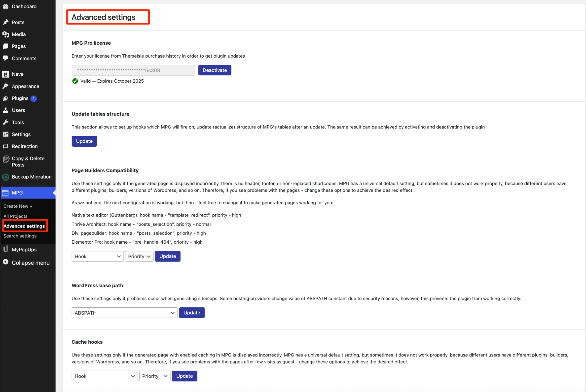Click the masked license key field
The width and height of the screenshot is (586, 392).
coord(133,70)
